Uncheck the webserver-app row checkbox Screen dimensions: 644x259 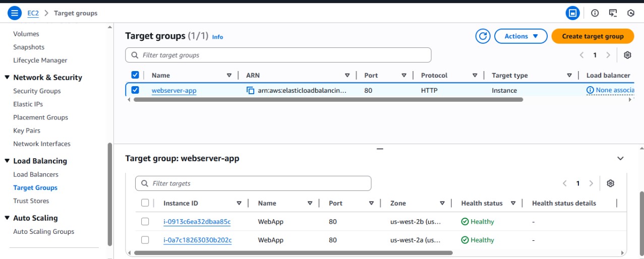[x=135, y=90]
